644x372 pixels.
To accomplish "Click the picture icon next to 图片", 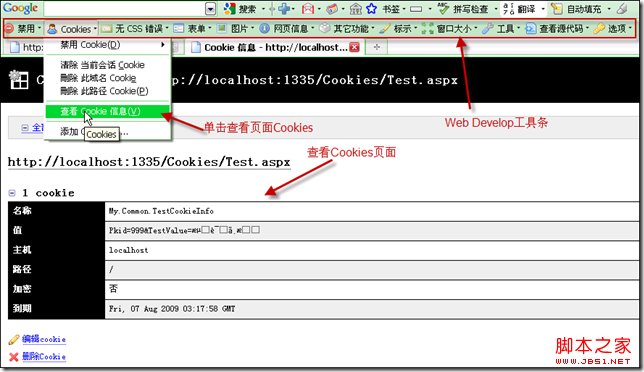I will (222, 28).
